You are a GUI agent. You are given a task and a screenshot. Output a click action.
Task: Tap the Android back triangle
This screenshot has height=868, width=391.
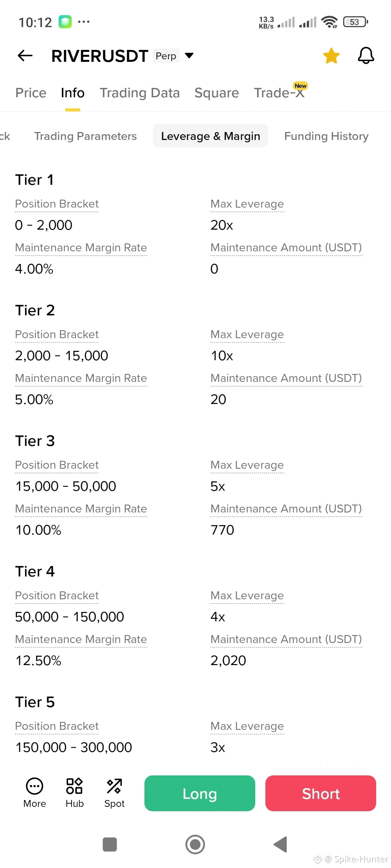click(280, 844)
